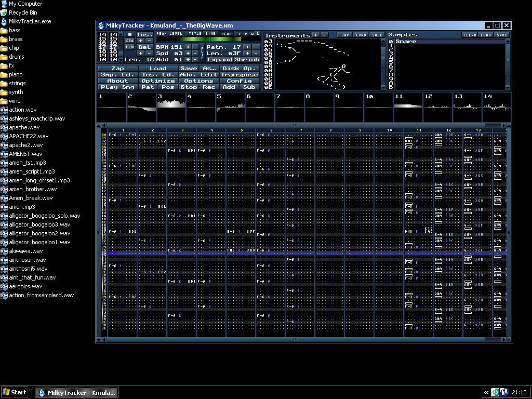
Task: Toggle the F follow-song option
Action: pyautogui.click(x=240, y=34)
